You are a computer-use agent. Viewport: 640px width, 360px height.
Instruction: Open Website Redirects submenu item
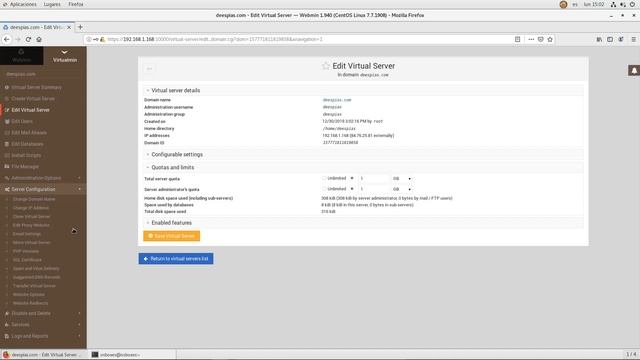tap(30, 303)
